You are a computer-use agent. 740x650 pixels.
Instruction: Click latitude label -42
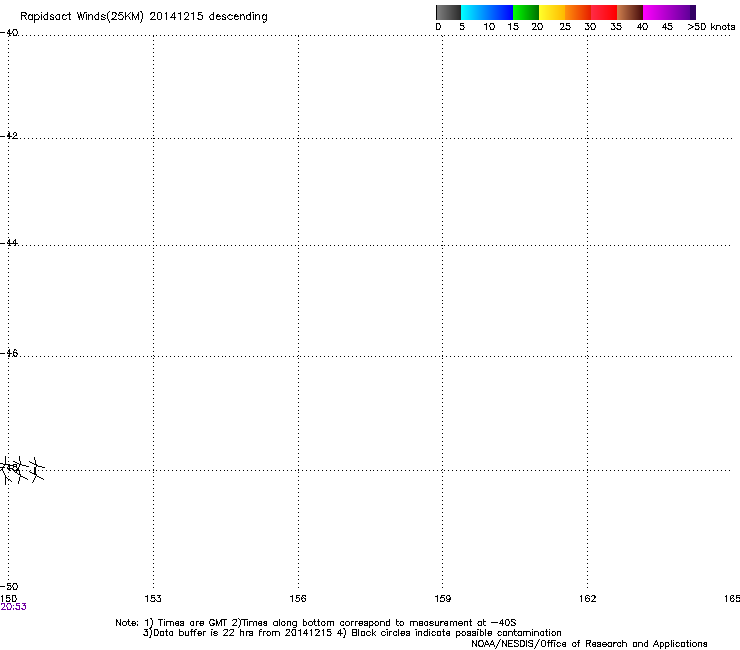(x=9, y=135)
